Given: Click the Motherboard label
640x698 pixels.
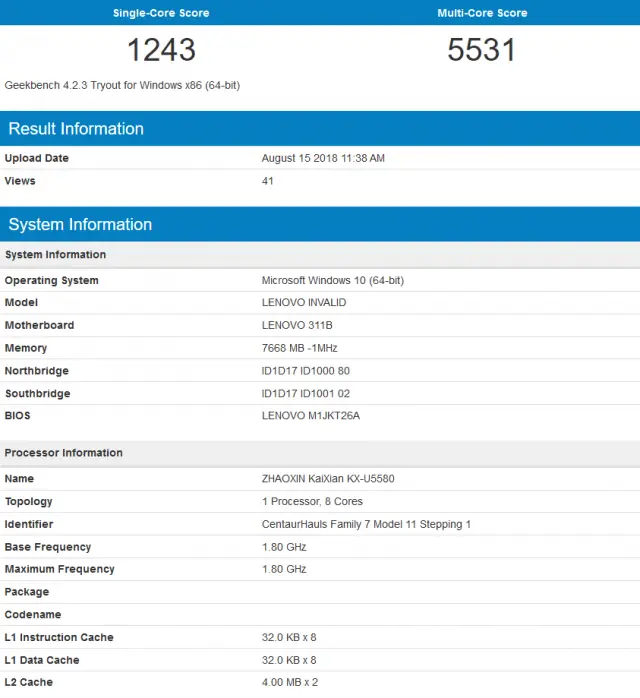Looking at the screenshot, I should (x=39, y=325).
